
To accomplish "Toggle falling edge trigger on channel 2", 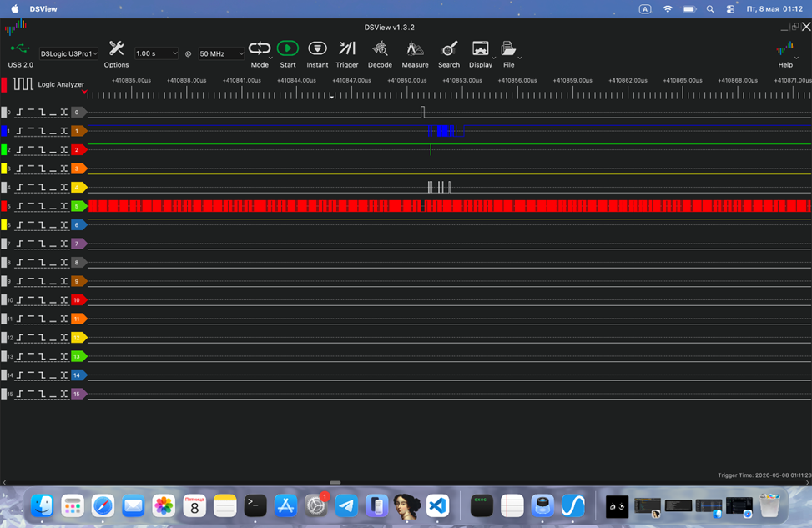I will click(42, 149).
